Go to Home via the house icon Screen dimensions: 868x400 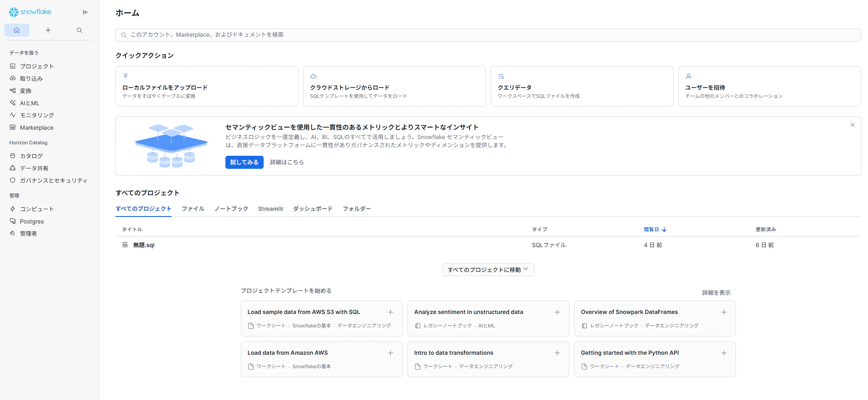[x=17, y=30]
